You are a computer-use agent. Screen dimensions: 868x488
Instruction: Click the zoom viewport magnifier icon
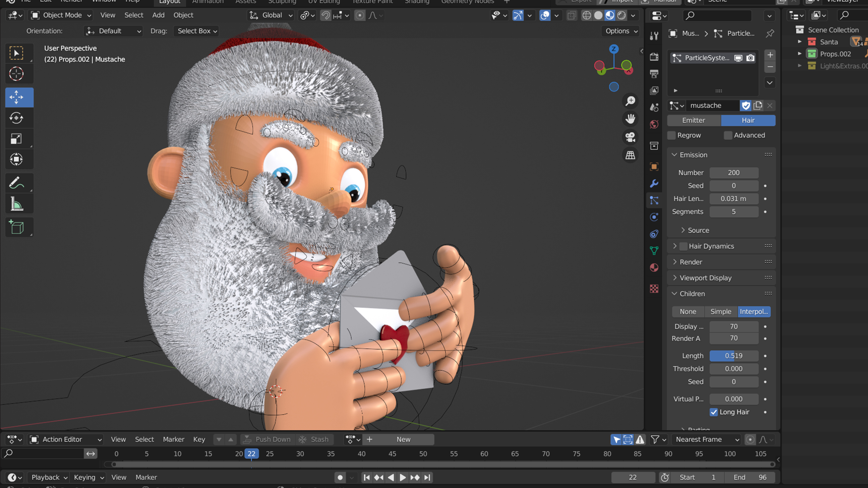coord(630,101)
